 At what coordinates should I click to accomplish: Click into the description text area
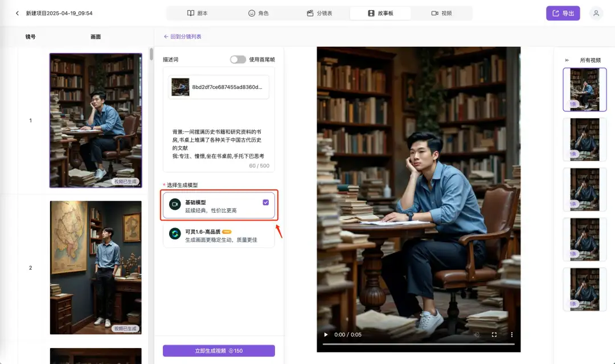219,143
